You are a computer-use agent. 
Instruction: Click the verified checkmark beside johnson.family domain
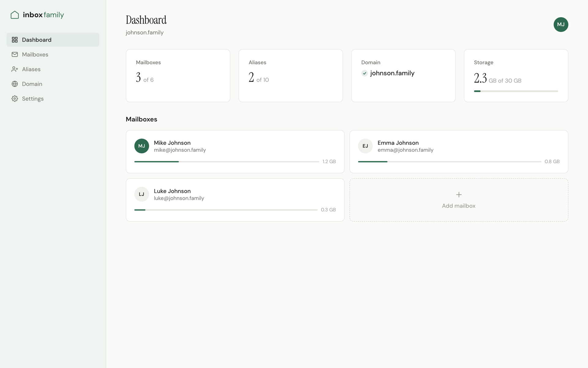364,73
